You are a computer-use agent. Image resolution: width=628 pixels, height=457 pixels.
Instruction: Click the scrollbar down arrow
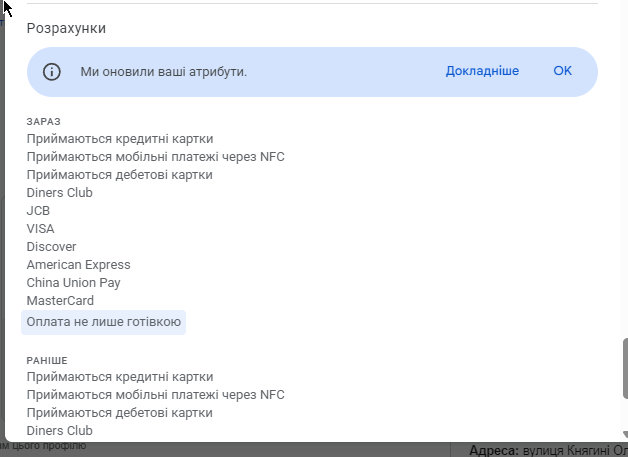625,434
